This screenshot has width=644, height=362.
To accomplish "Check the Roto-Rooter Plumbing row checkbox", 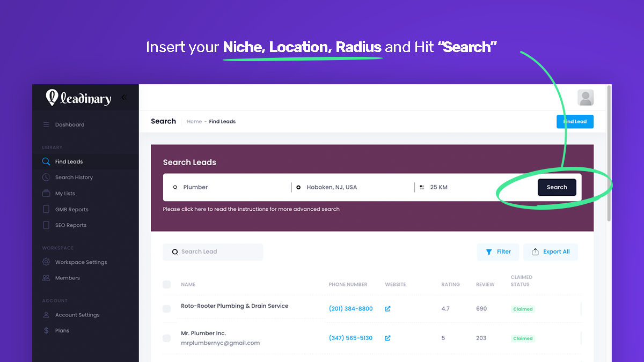I will coord(166,309).
